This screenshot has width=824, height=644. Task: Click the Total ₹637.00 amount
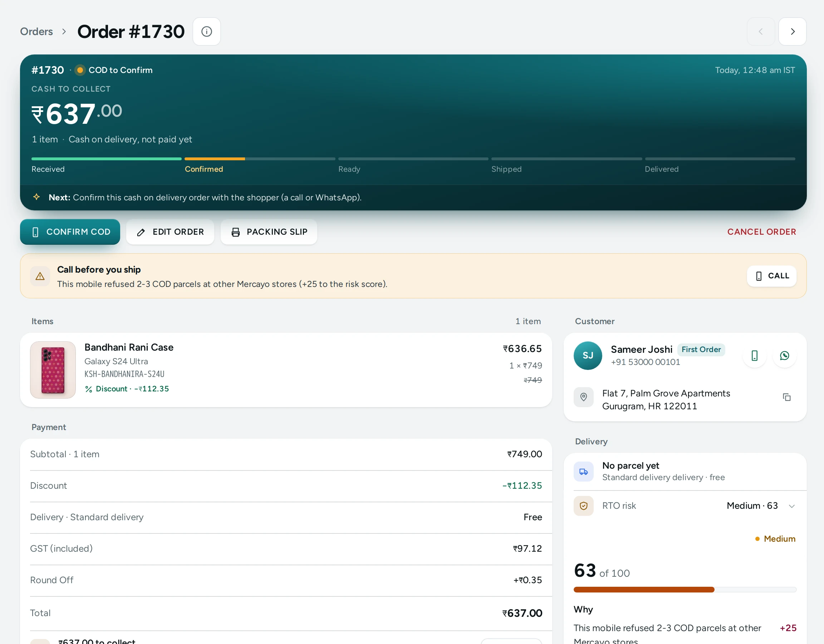point(522,613)
